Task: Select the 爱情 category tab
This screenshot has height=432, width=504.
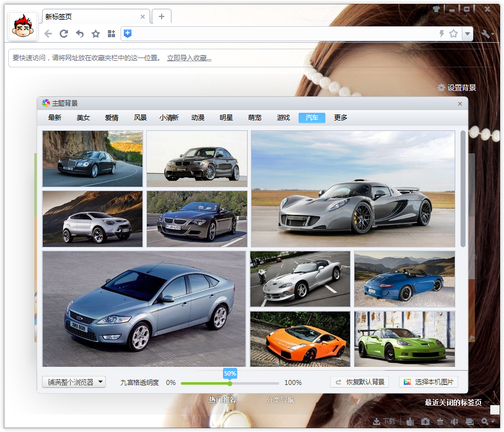Action: click(112, 118)
